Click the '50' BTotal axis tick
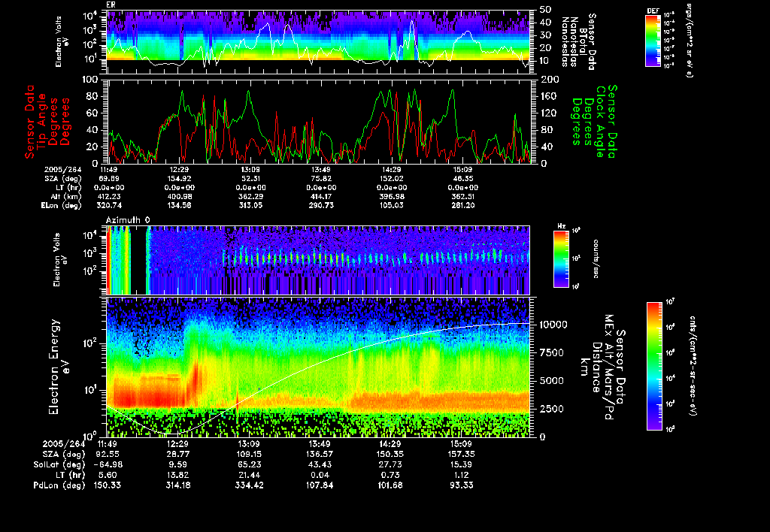The height and width of the screenshot is (532, 770). tap(546, 10)
